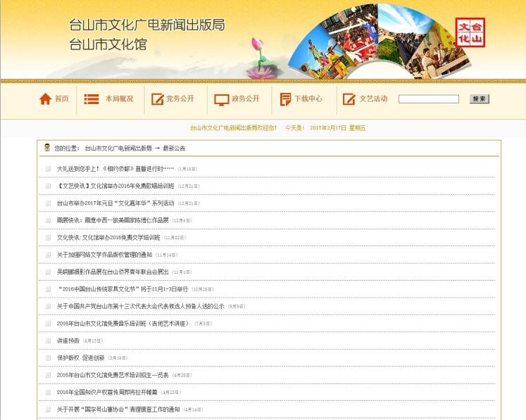Open the 下载中心 navigation menu
The image size is (526, 420).
coord(308,99)
